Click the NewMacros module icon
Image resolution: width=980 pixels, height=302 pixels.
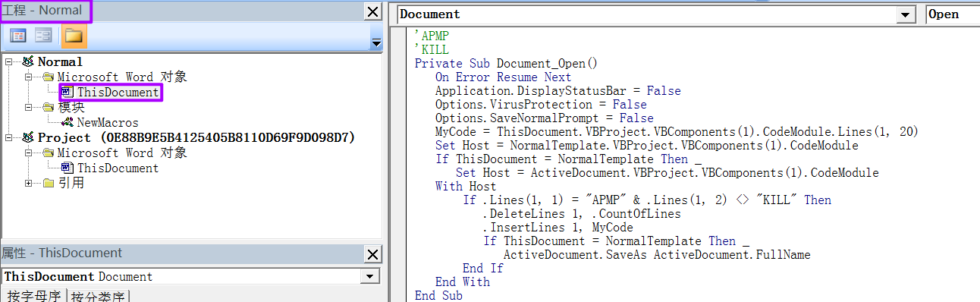68,123
